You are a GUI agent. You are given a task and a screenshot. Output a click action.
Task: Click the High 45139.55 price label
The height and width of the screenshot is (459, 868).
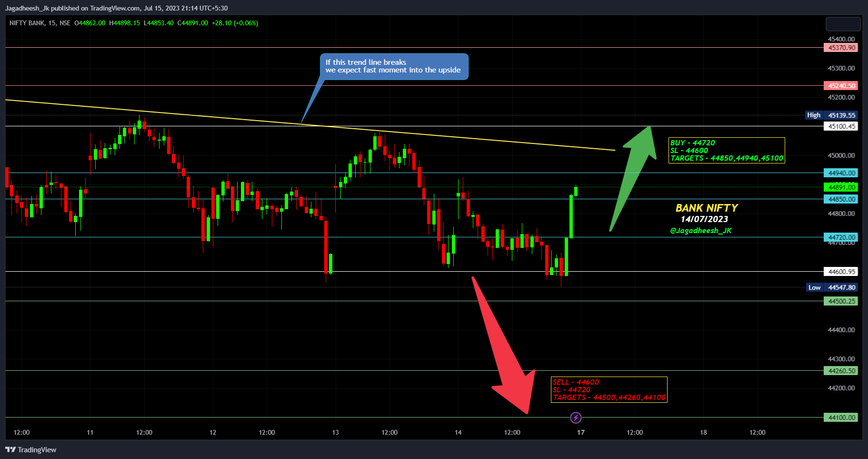831,115
